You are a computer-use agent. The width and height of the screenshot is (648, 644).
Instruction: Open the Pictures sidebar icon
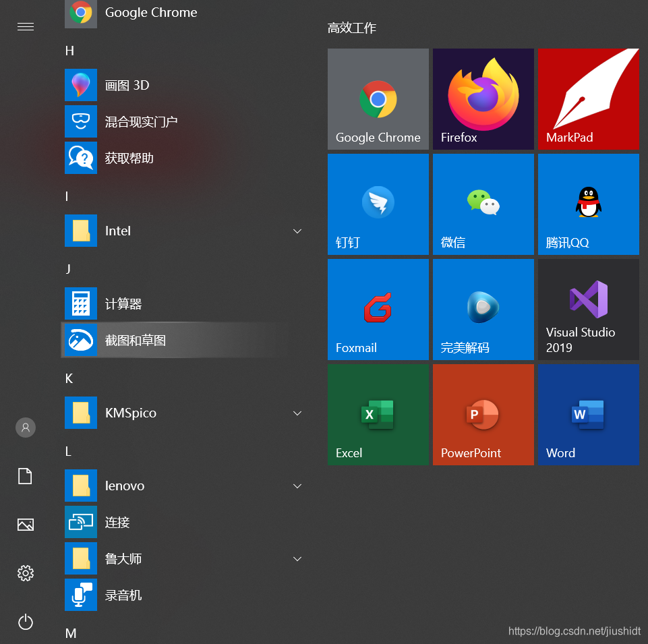pos(26,525)
